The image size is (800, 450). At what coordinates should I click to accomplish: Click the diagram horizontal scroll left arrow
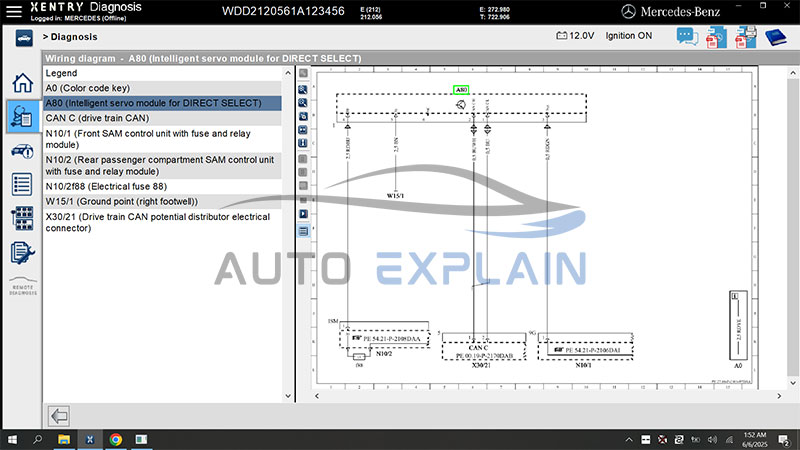[317, 396]
